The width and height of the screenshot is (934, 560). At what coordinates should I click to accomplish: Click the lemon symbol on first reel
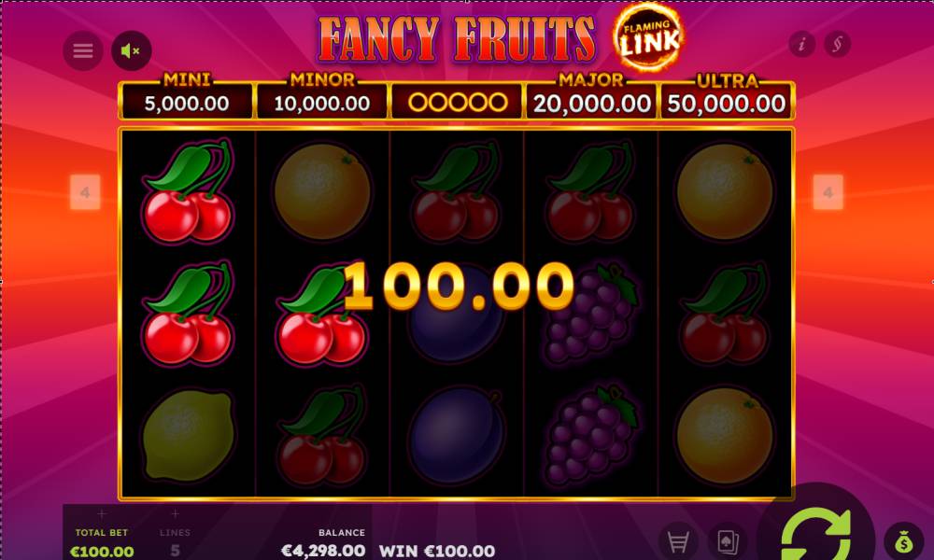(x=189, y=434)
